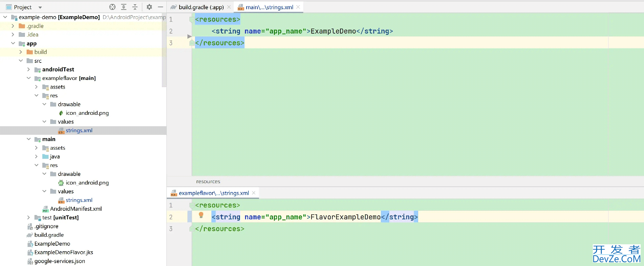The image size is (644, 266).
Task: Click the Project panel window icon
Action: pyautogui.click(x=9, y=7)
